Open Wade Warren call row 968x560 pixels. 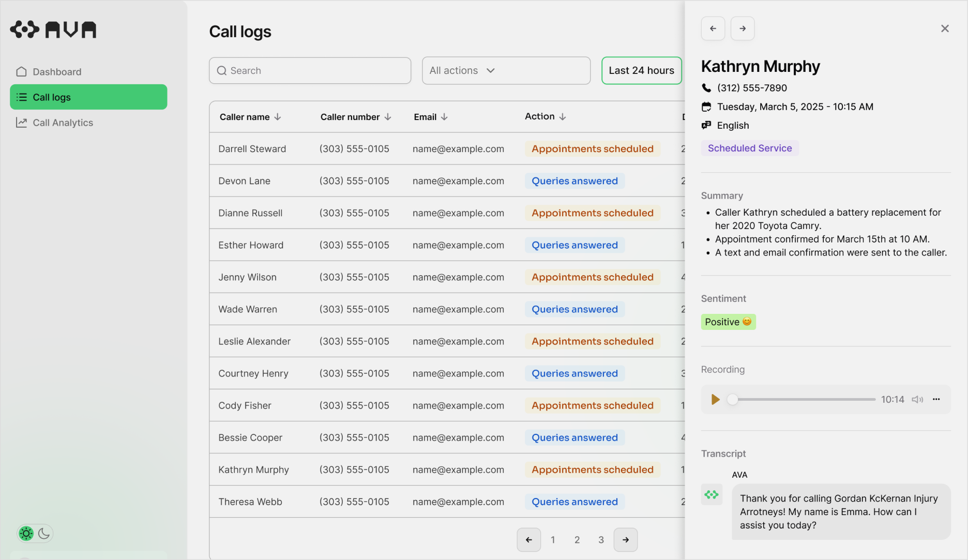click(447, 309)
